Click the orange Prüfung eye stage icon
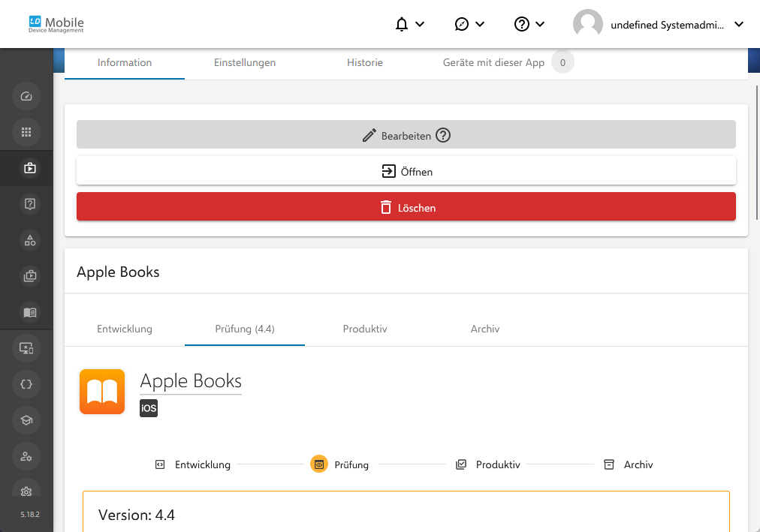Screen dimensions: 760x532 (319, 464)
